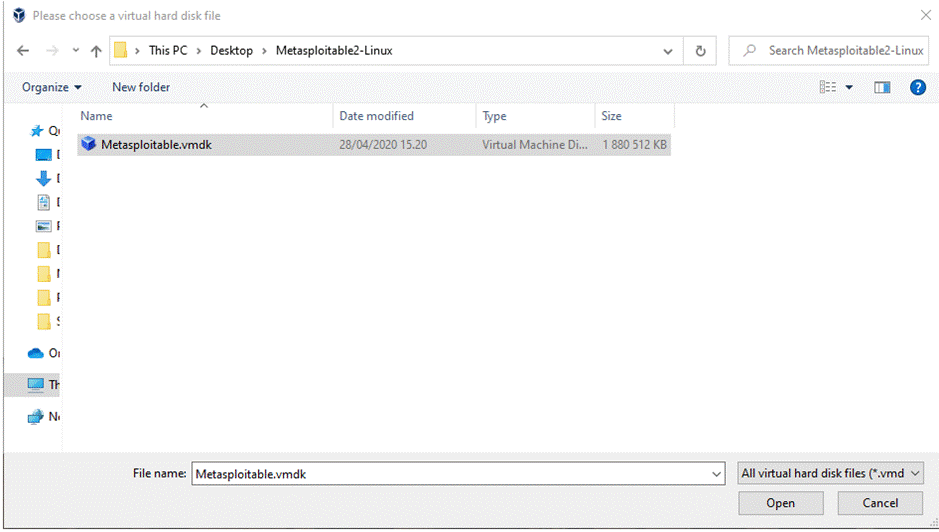Viewport: 939px width, 532px height.
Task: Select the OneDrive cloud icon in sidebar
Action: pos(36,353)
